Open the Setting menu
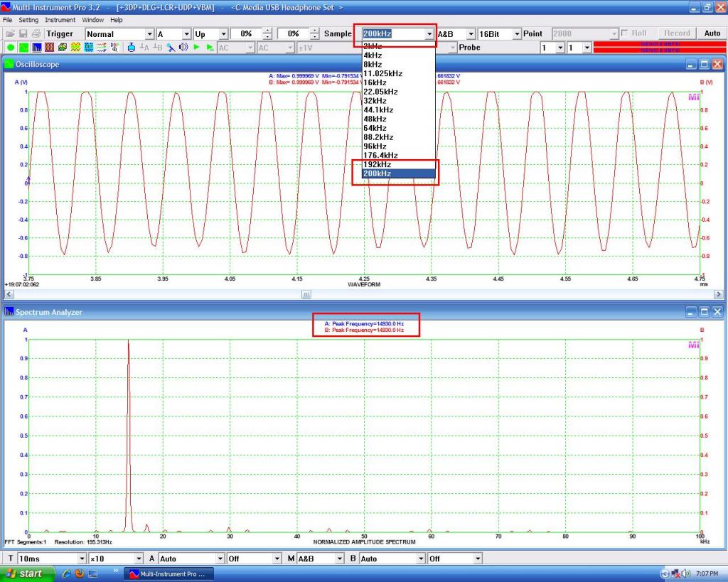The height and width of the screenshot is (582, 728). click(x=28, y=20)
